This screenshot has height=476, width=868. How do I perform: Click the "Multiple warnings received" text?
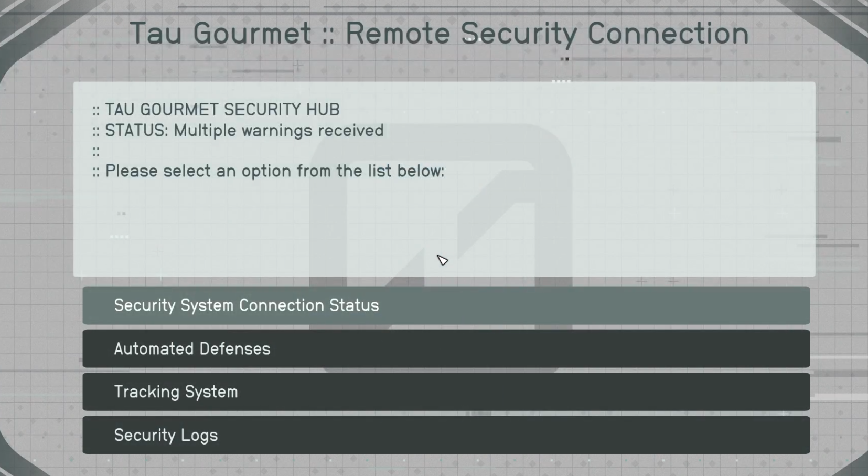click(x=278, y=131)
